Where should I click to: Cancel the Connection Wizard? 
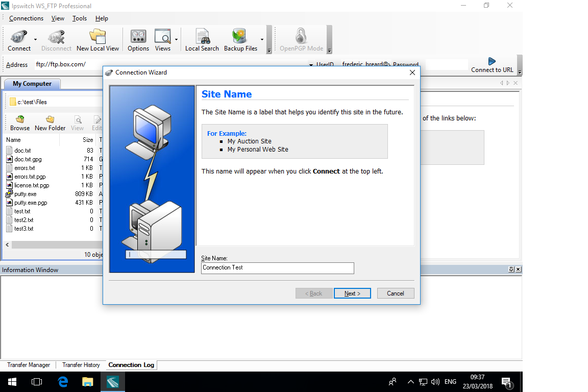(x=396, y=293)
